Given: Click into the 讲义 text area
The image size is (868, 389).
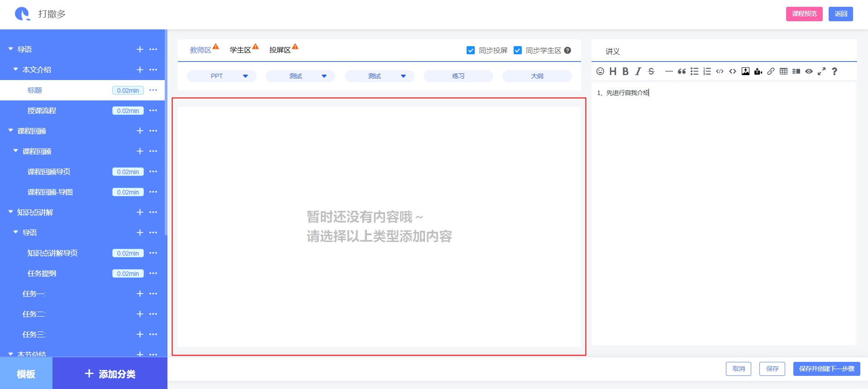Looking at the screenshot, I should 723,213.
